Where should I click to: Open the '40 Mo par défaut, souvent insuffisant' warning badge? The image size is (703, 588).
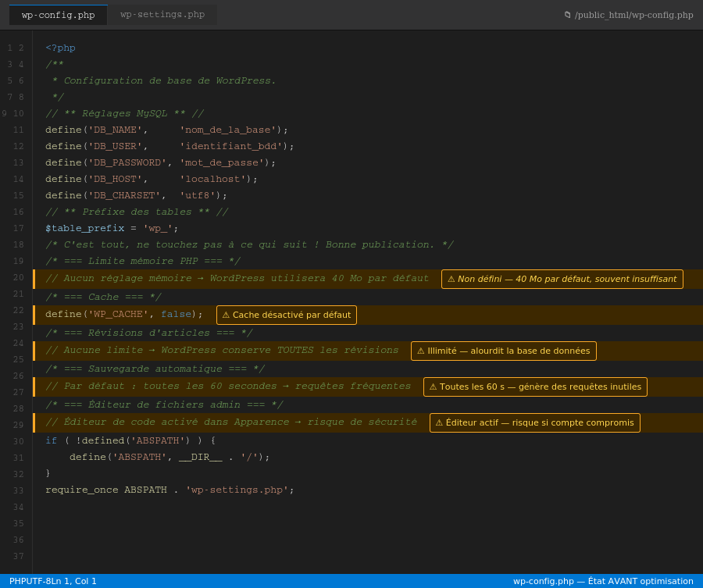[562, 280]
